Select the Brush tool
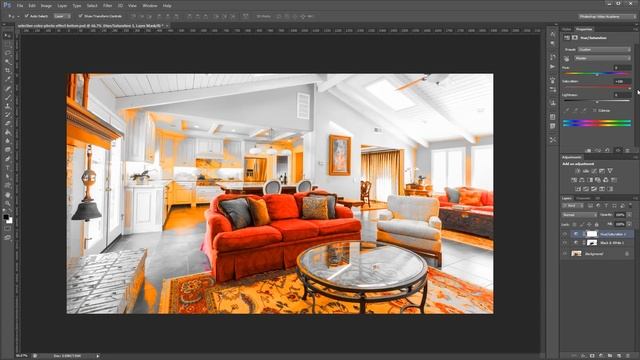 point(8,97)
